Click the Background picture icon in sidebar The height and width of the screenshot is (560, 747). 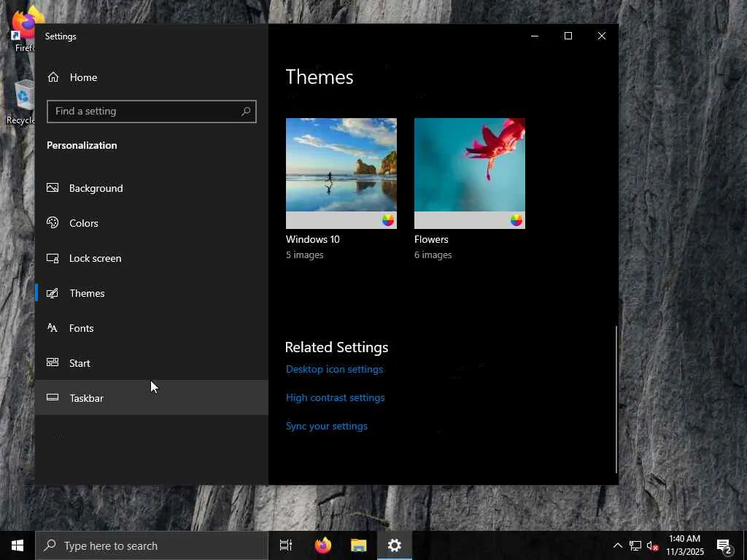tap(53, 187)
